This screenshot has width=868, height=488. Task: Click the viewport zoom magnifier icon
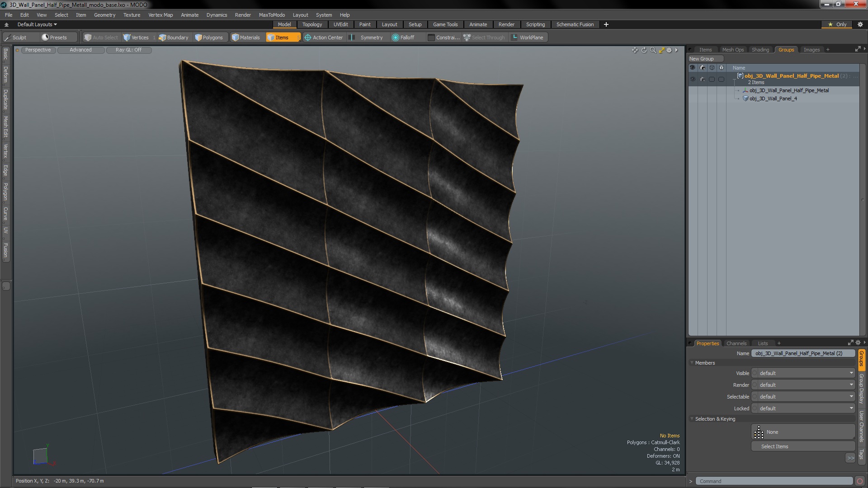coord(653,50)
